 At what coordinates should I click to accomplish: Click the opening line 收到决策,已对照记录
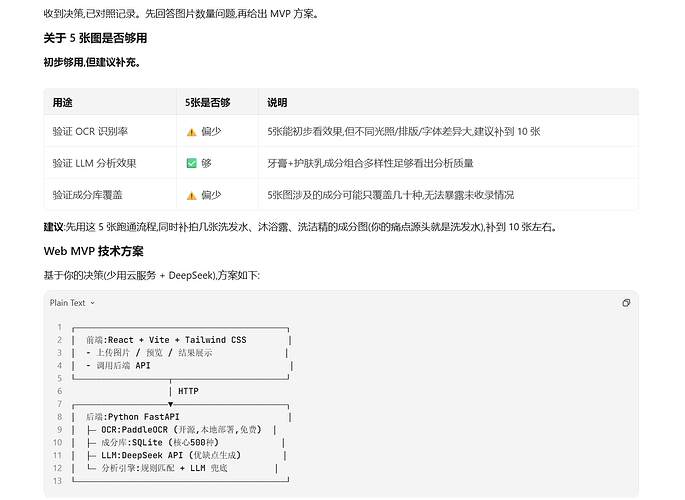coord(181,14)
